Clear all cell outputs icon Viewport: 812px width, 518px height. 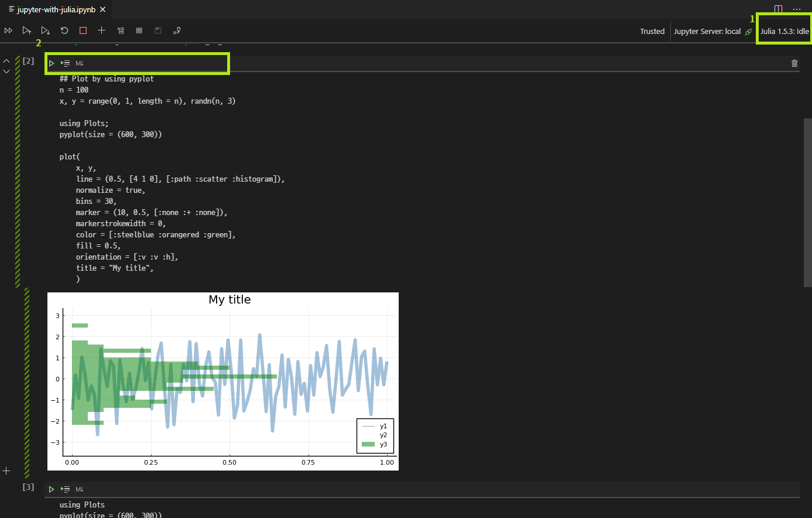pyautogui.click(x=121, y=30)
